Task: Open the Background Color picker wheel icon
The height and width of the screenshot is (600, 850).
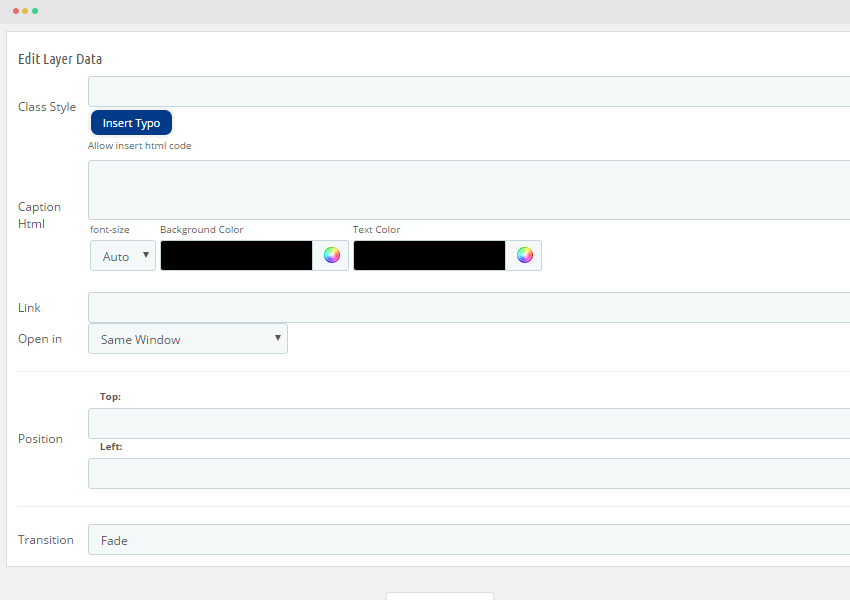Action: click(332, 255)
